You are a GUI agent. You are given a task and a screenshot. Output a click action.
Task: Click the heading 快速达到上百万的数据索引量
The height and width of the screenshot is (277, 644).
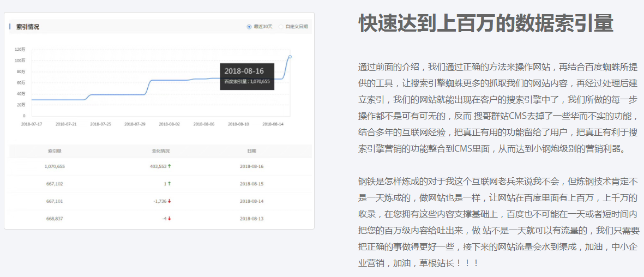(485, 24)
